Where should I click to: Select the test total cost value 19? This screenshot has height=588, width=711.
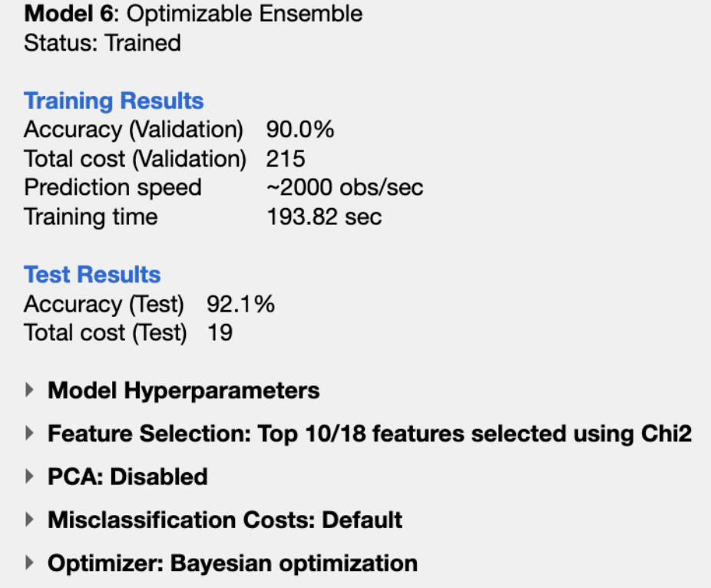pyautogui.click(x=220, y=333)
